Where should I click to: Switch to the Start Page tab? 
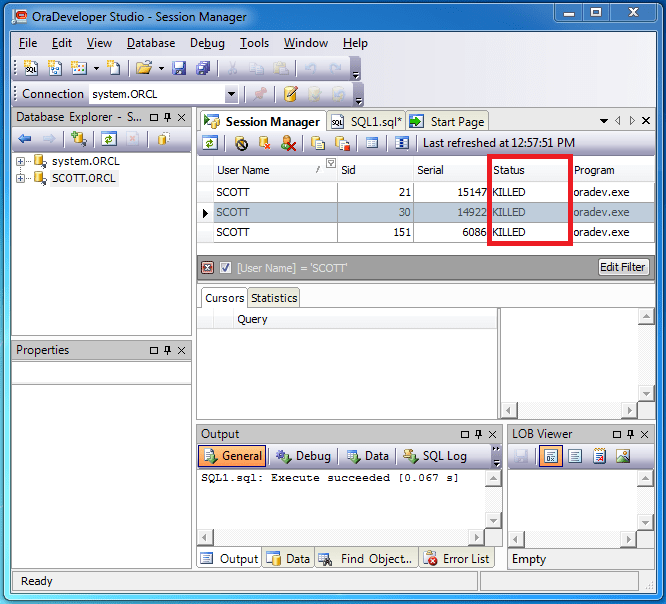447,122
